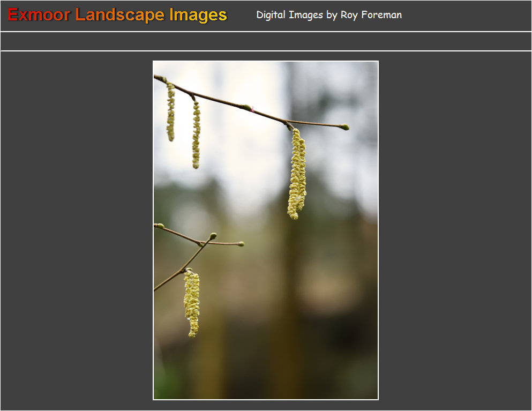Click the bud at the top branch's right tip
The width and height of the screenshot is (532, 411).
(x=344, y=127)
